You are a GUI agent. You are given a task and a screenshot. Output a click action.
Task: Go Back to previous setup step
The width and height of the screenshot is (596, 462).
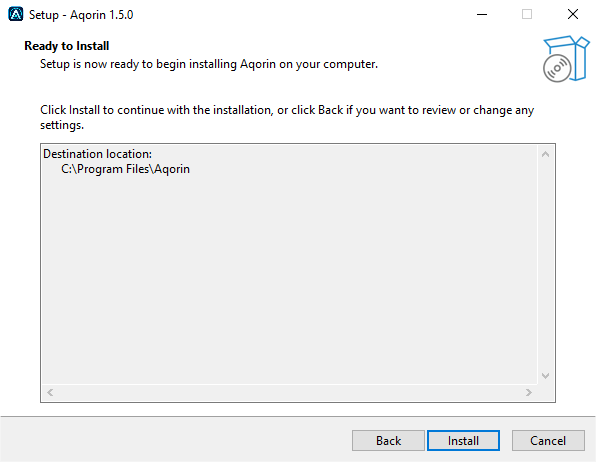pos(388,440)
